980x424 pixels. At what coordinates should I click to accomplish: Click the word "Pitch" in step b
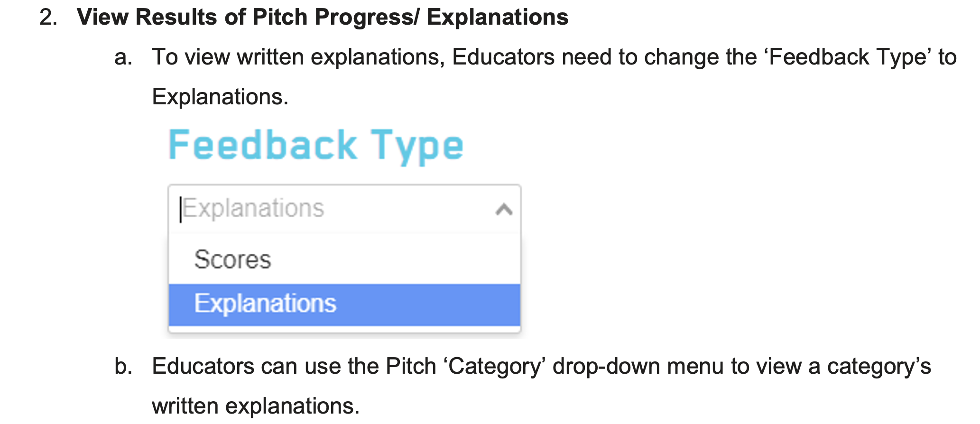[410, 367]
